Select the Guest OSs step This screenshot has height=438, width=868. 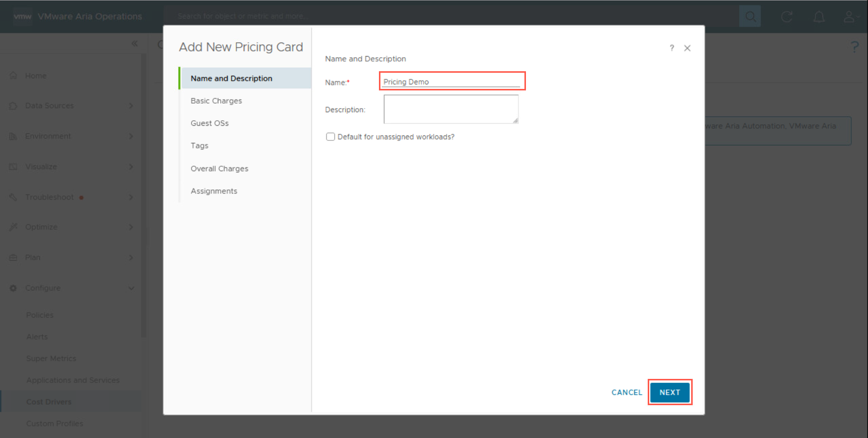point(210,123)
